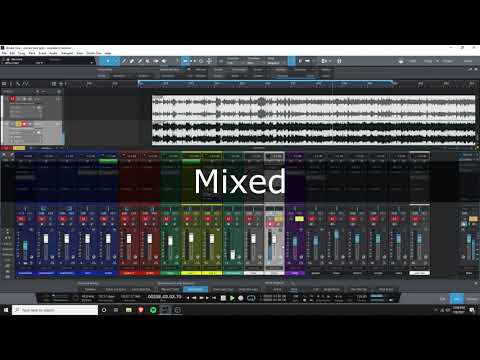
Task: Open the Inspector 'i' button above track list
Action: (x=11, y=84)
